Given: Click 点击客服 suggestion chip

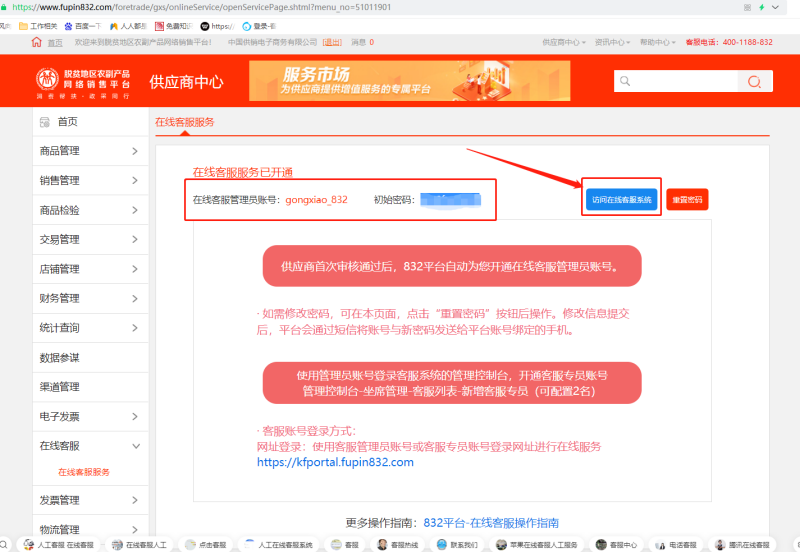Looking at the screenshot, I should (x=206, y=545).
